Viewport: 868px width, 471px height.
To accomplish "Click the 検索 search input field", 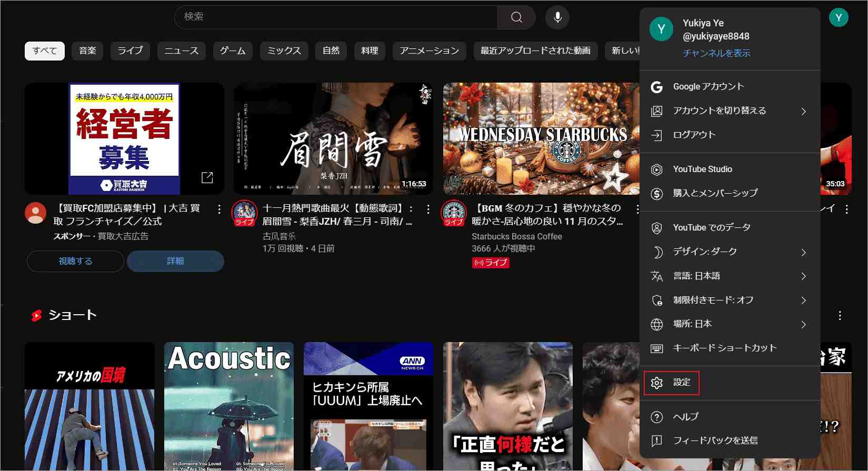I will pos(336,17).
